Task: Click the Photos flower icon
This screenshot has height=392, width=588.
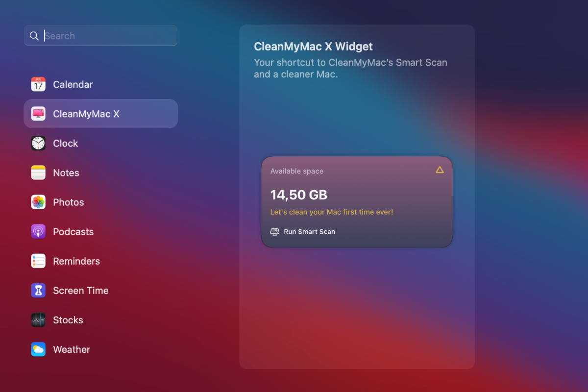Action: pyautogui.click(x=38, y=202)
